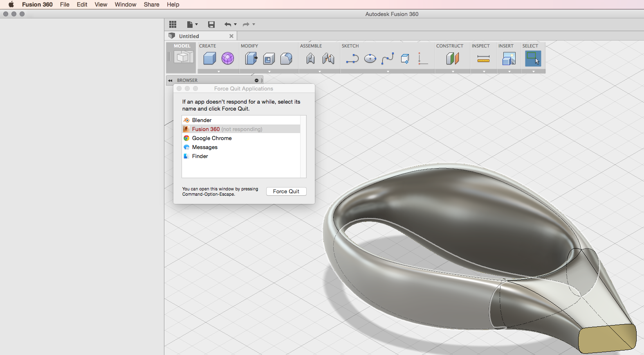Screen dimensions: 644x355
Task: Expand the CONSTRUCT panel dropdown arrow
Action: coord(453,72)
